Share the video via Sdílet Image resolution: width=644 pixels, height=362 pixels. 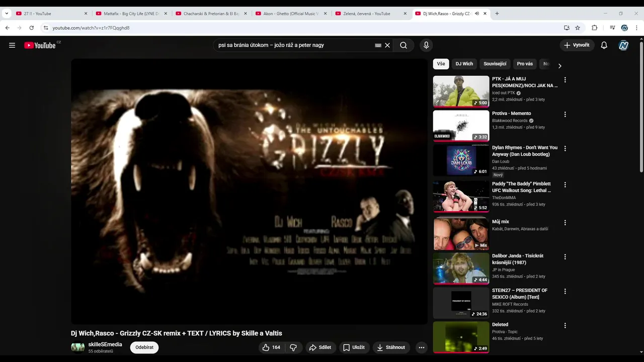[x=320, y=347]
